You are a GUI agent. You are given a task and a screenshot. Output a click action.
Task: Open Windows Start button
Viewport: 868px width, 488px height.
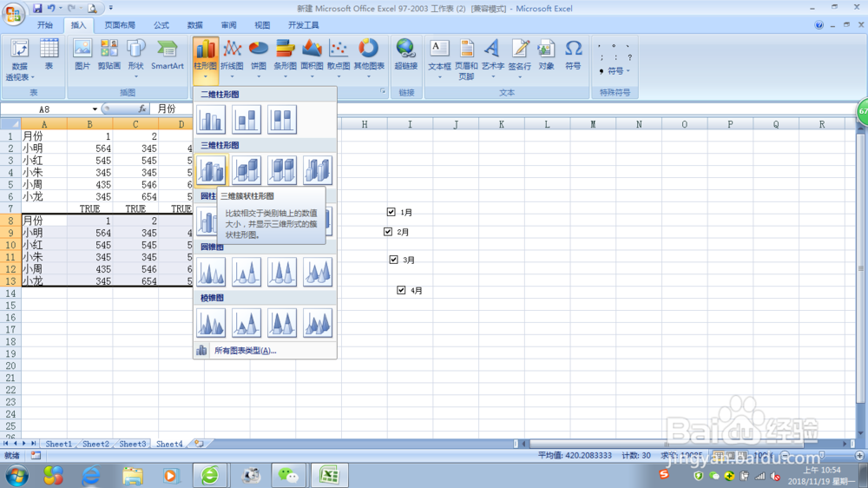[16, 475]
